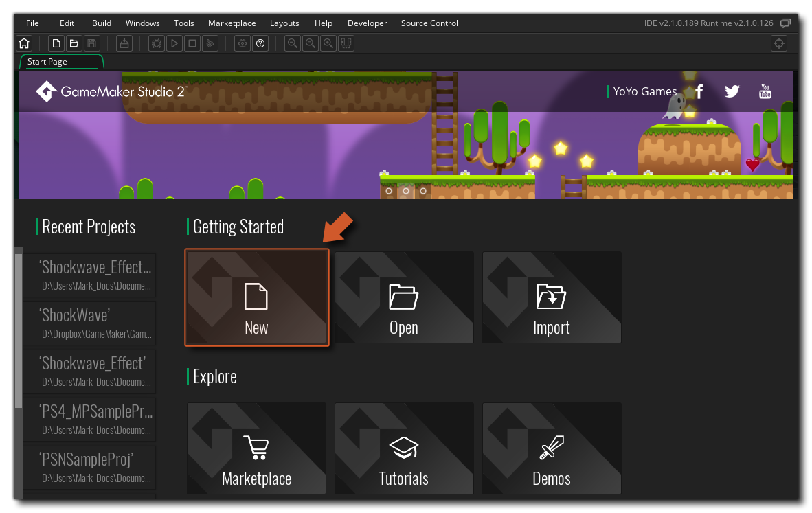Open recent project 'PSNSampleProj'
The width and height of the screenshot is (812, 513).
coord(89,468)
